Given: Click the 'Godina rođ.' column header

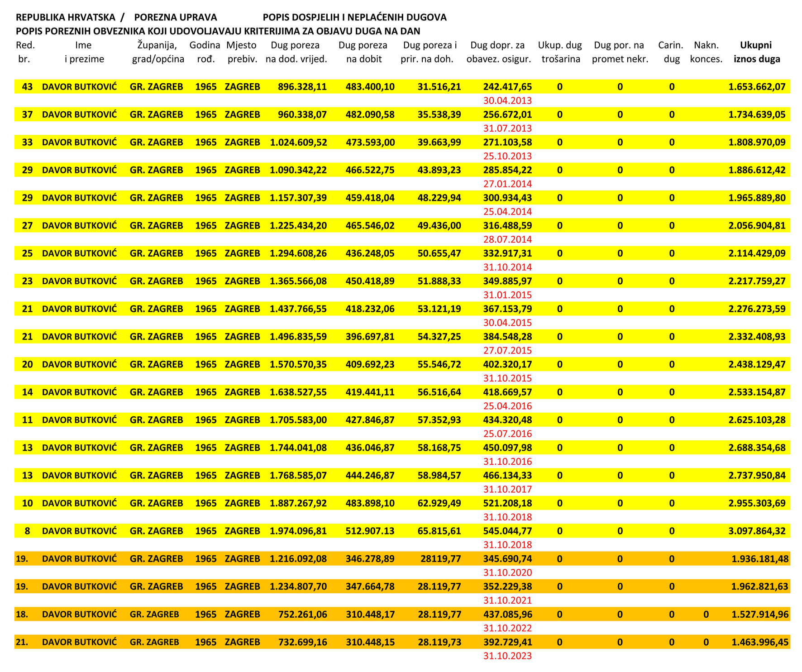Looking at the screenshot, I should (x=205, y=52).
